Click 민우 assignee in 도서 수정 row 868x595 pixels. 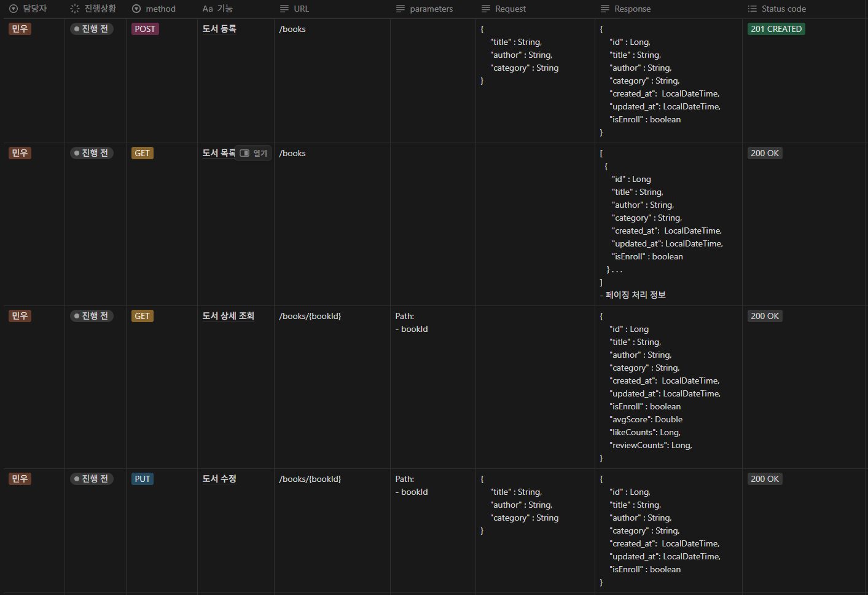20,479
